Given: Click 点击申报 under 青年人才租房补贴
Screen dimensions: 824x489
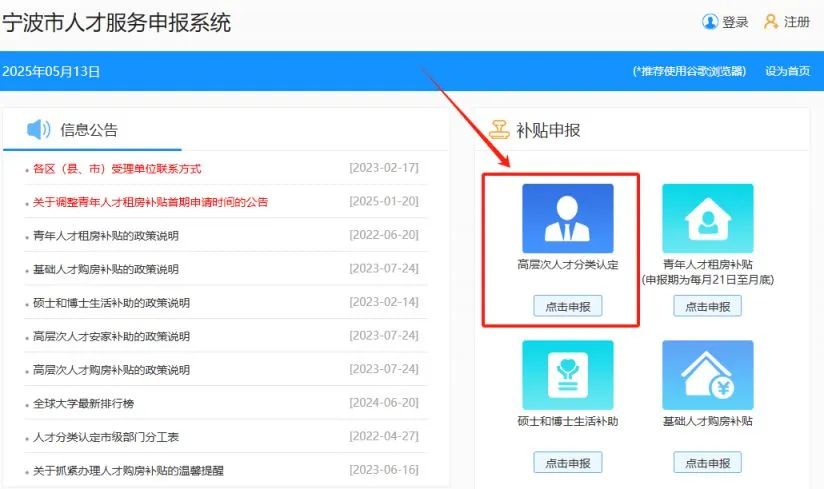Looking at the screenshot, I should tap(707, 306).
